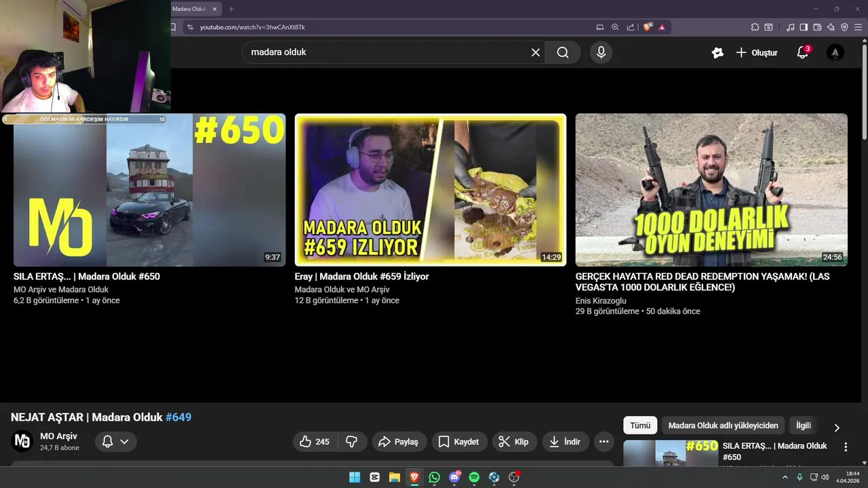Open the Windows Start button
The height and width of the screenshot is (488, 868).
click(x=355, y=477)
